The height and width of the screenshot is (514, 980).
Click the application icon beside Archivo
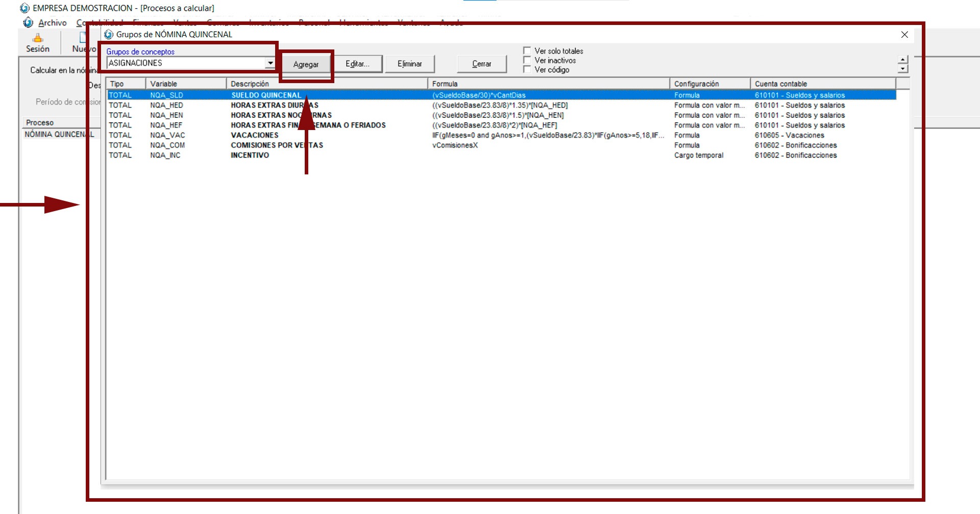28,23
